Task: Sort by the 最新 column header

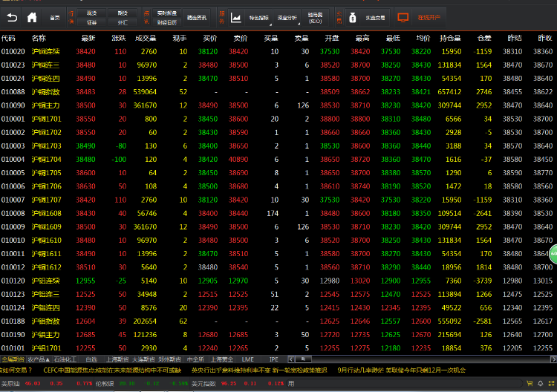Action: coord(88,39)
